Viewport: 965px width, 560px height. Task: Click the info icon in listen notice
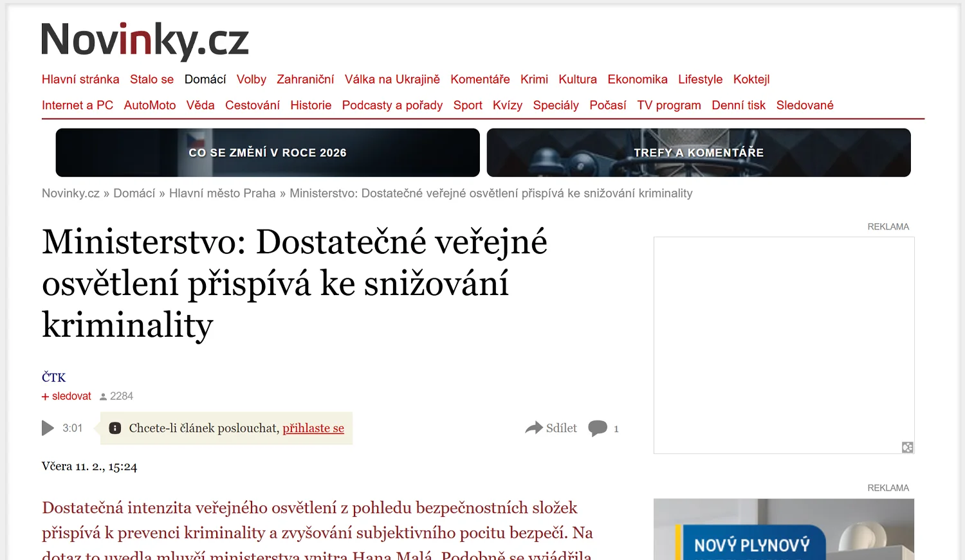[x=115, y=428]
